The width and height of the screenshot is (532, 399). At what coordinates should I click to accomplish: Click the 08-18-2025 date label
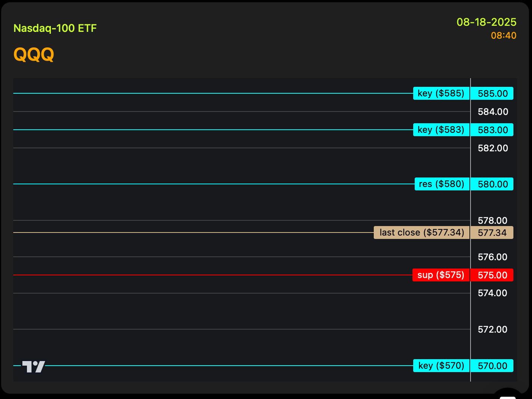pyautogui.click(x=486, y=22)
